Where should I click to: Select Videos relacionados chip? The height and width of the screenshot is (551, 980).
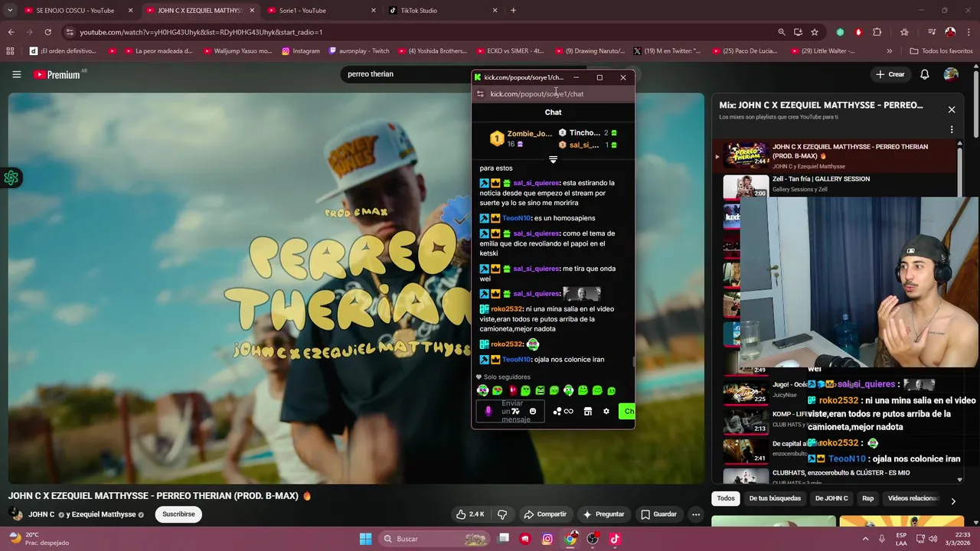pyautogui.click(x=913, y=498)
